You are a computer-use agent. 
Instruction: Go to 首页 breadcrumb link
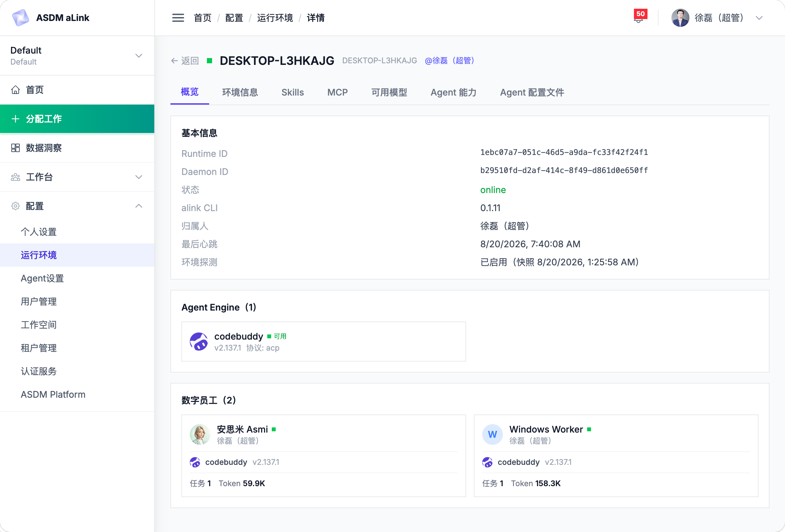[203, 17]
